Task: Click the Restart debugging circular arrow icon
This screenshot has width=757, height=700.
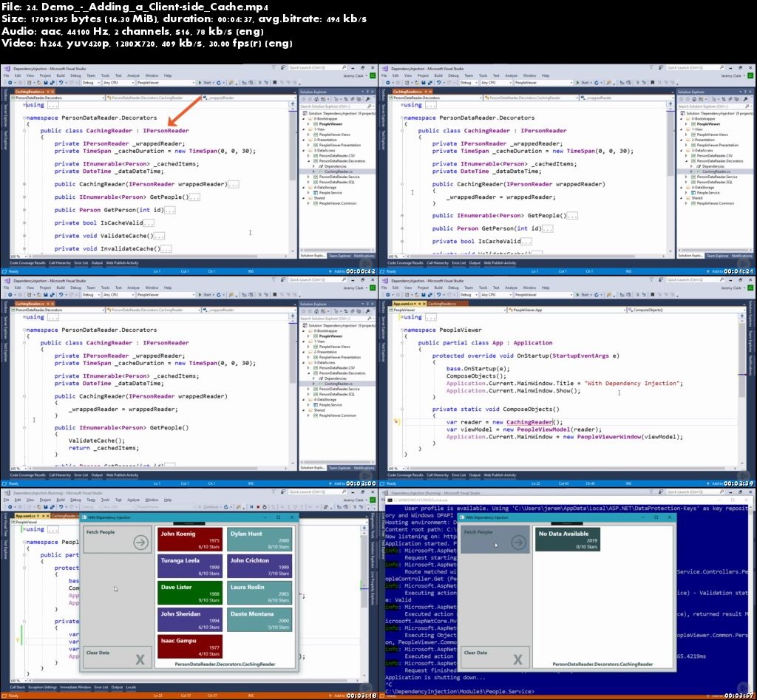Action: click(x=262, y=506)
